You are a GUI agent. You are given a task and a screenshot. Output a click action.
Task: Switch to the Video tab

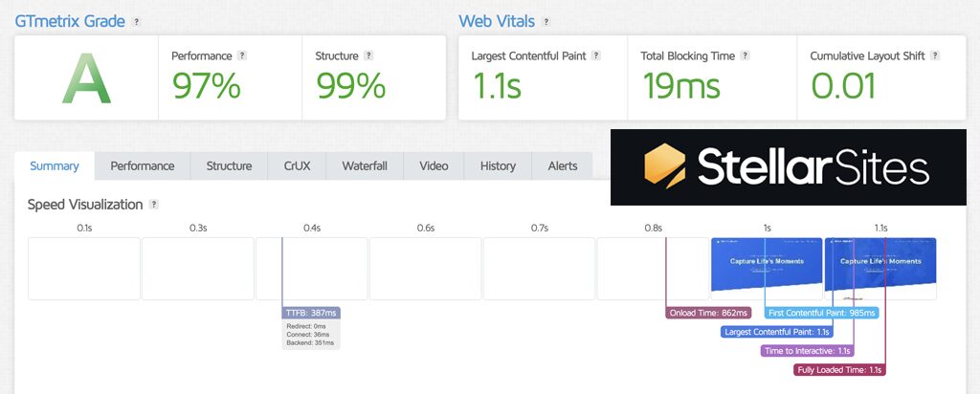pos(434,166)
